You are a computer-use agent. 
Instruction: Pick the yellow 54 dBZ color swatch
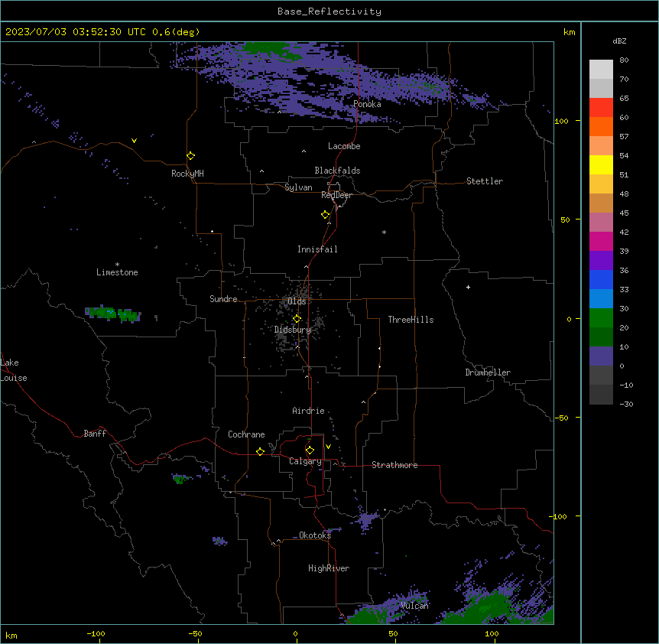[x=601, y=164]
